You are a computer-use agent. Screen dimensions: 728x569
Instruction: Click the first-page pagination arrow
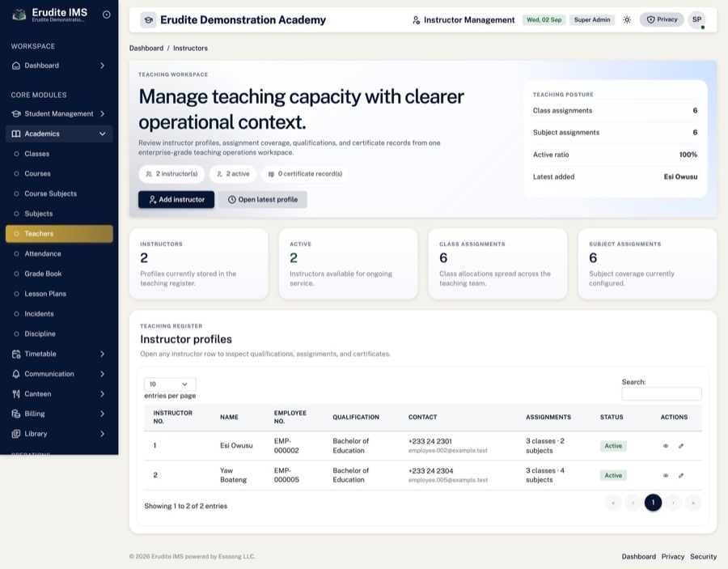pos(613,503)
